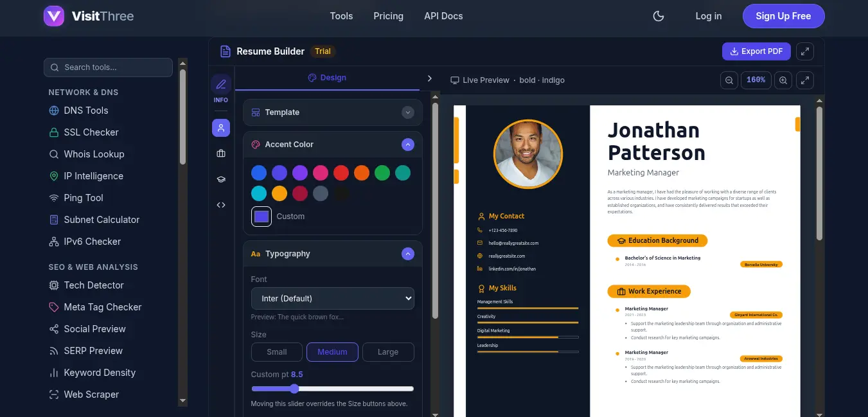Pick the amber accent color
This screenshot has width=868, height=417.
(x=279, y=193)
